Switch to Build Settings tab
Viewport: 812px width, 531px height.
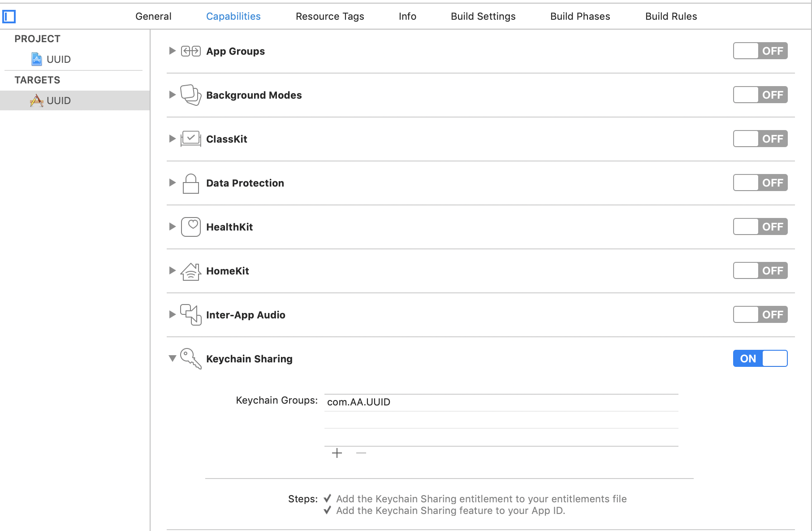coord(483,16)
